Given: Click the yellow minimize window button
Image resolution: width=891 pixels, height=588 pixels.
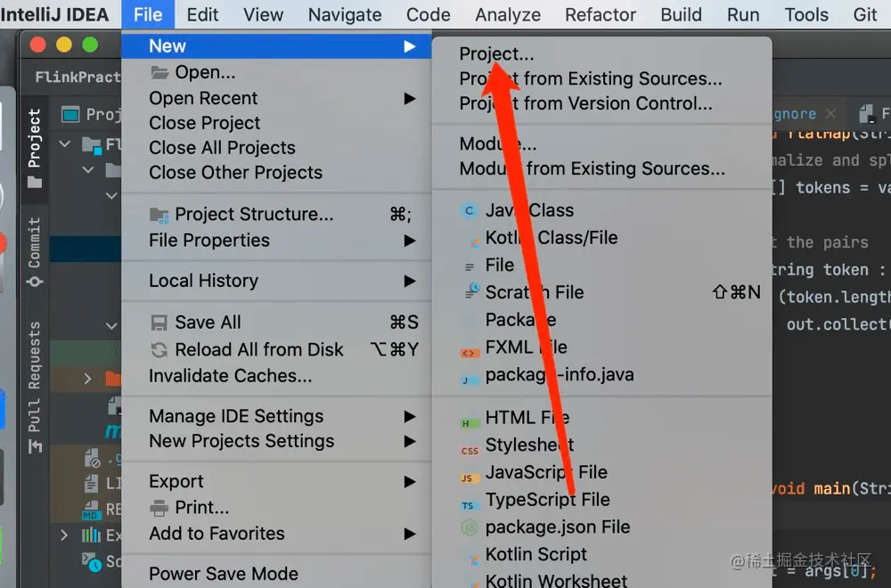Looking at the screenshot, I should pyautogui.click(x=63, y=45).
